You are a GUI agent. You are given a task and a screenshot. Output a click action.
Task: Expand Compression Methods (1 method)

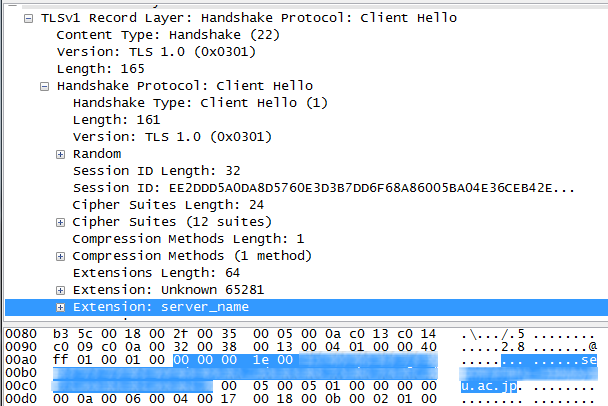pos(60,256)
